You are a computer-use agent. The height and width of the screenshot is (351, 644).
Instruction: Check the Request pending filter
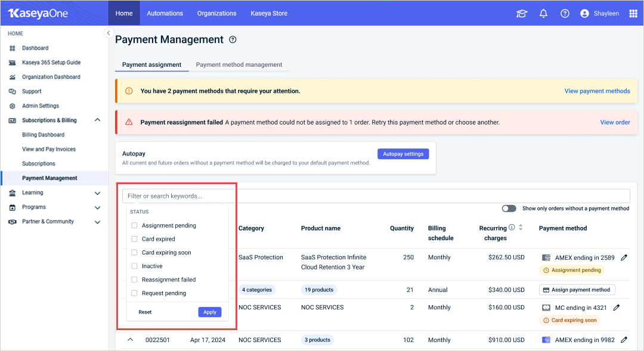(134, 293)
